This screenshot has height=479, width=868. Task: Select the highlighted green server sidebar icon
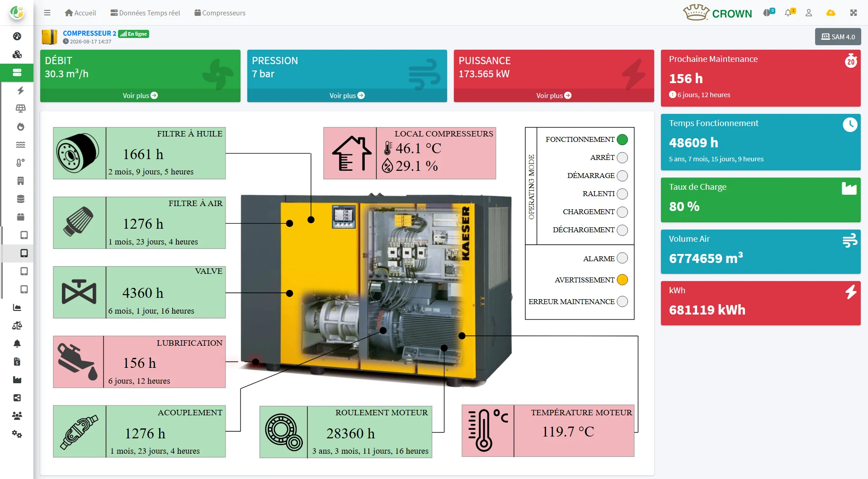point(17,72)
